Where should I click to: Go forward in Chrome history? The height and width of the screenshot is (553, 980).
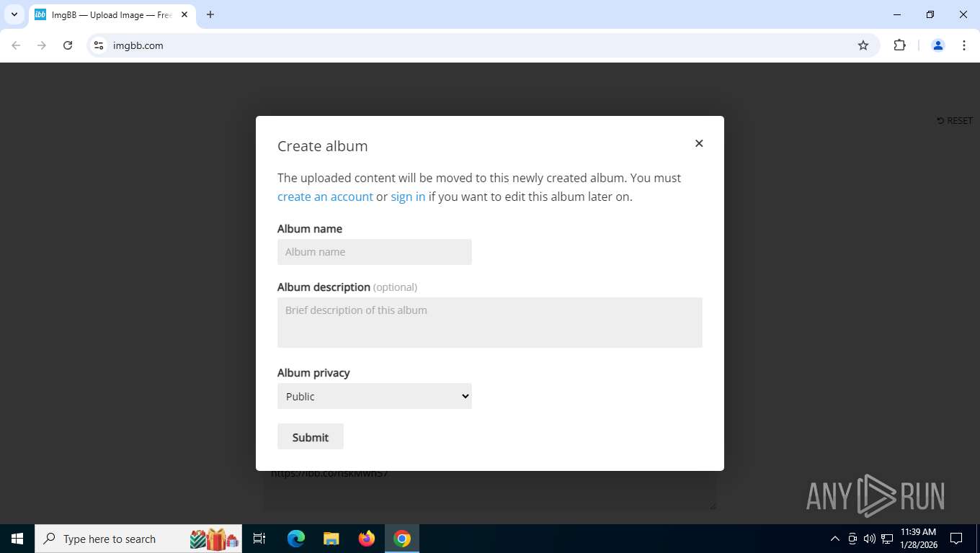click(42, 45)
